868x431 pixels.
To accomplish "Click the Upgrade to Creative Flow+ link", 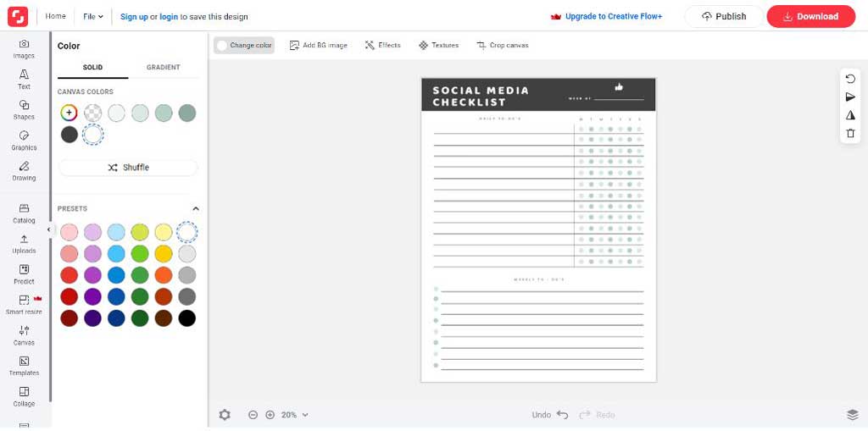I will (x=606, y=16).
